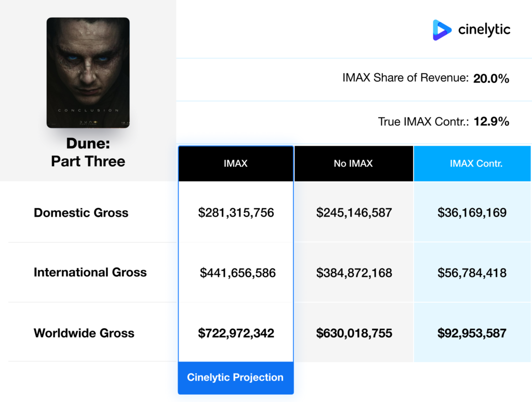Viewport: 532px width, 402px height.
Task: Select the No IMAX column header
Action: tap(353, 164)
